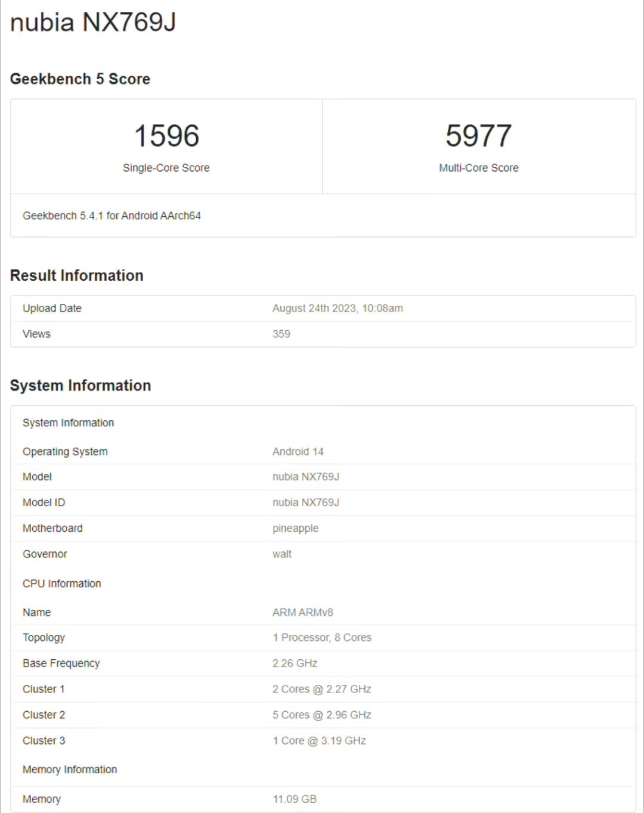Click the nubia NX769J page title
The width and height of the screenshot is (644, 813).
[93, 23]
